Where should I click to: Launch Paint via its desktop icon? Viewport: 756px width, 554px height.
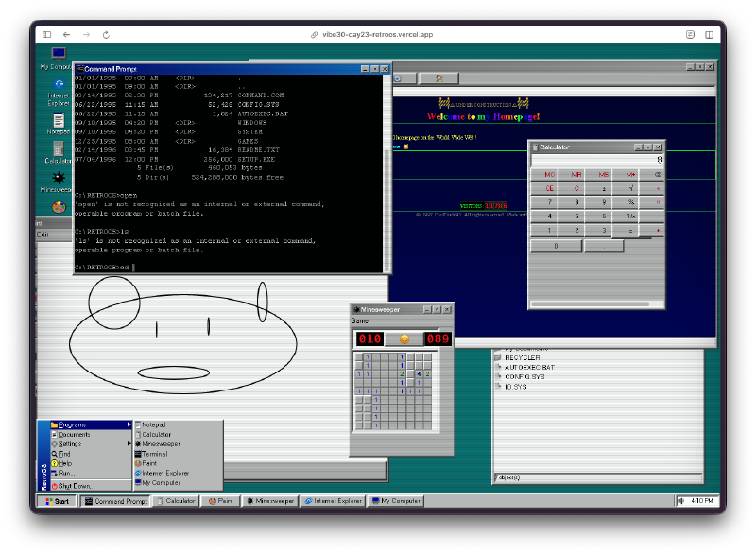pos(59,208)
